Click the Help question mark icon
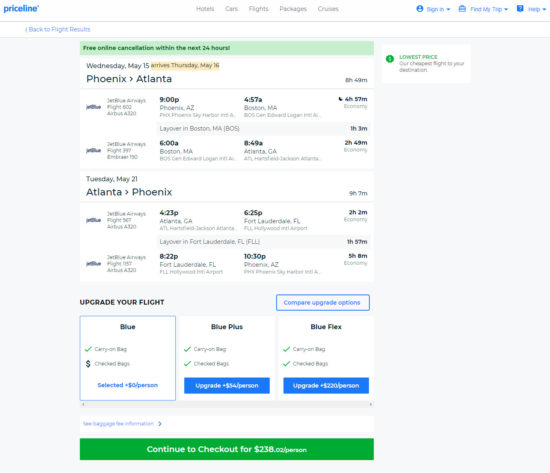550x473 pixels. tap(520, 9)
